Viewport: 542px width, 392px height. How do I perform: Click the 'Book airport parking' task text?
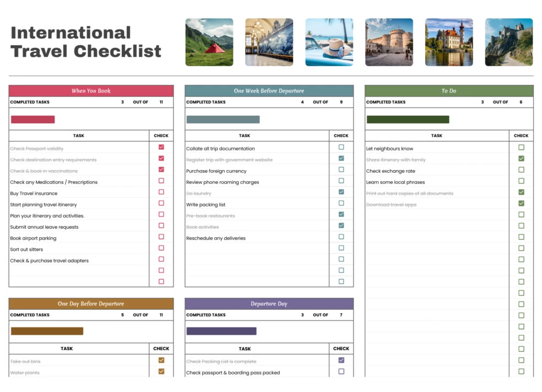pyautogui.click(x=33, y=238)
